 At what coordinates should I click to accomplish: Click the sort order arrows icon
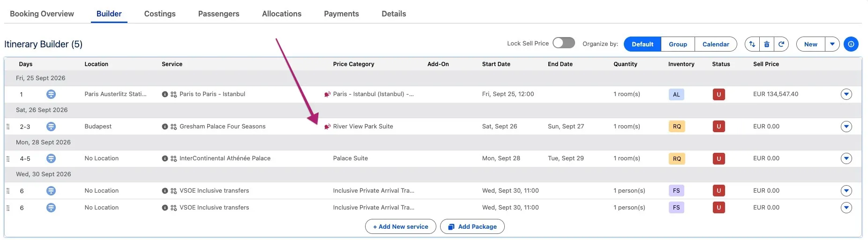click(x=752, y=44)
